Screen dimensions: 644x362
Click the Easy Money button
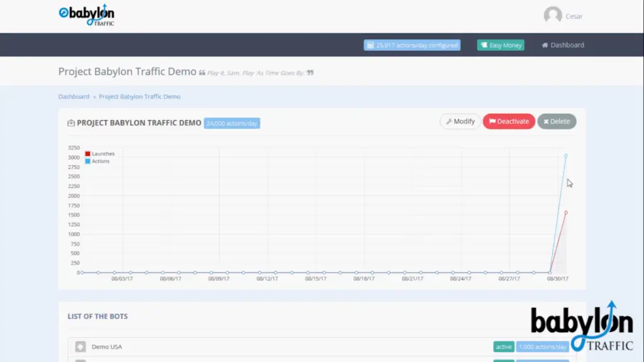tap(501, 45)
